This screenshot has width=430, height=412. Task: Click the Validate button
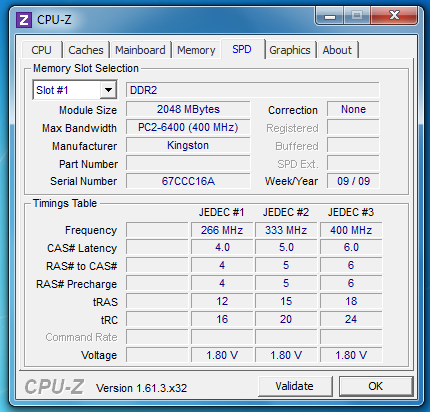(295, 386)
